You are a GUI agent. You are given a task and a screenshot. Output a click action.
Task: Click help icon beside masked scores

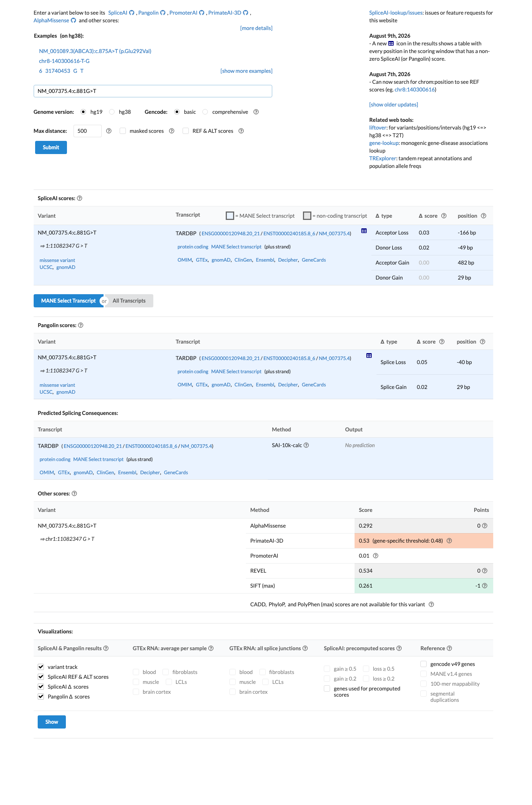point(172,131)
